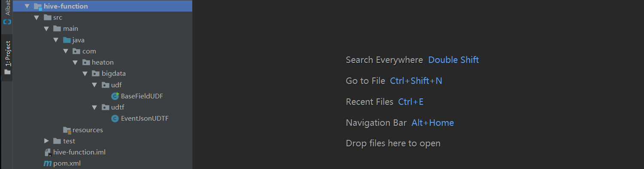Click the Maven pom.xml file icon
644x169 pixels.
[48, 163]
